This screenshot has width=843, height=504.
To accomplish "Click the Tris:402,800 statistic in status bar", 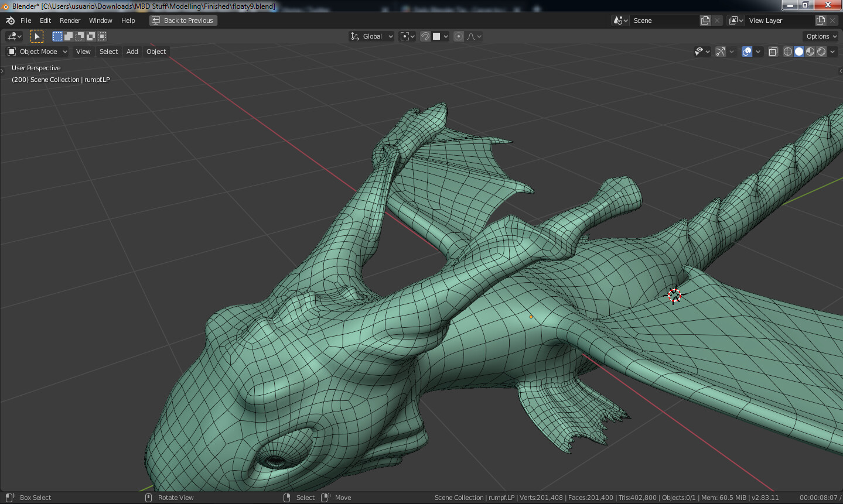I will pyautogui.click(x=637, y=498).
